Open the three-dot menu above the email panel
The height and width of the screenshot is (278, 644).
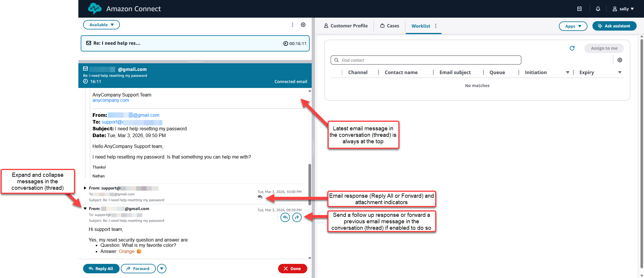pos(292,25)
